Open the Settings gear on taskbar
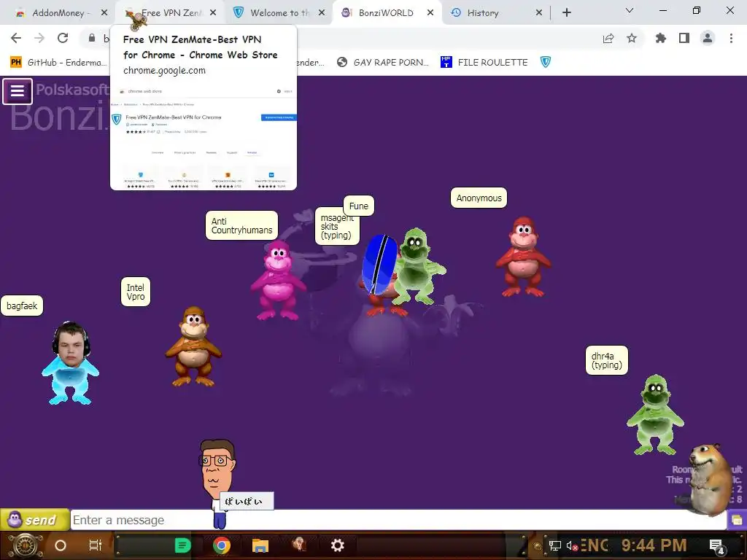 (x=337, y=545)
